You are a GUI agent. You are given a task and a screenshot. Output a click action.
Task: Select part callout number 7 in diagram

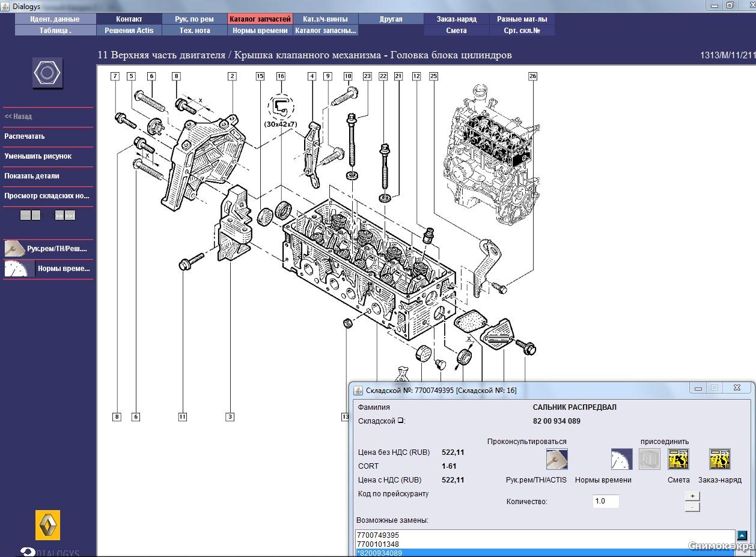point(115,76)
